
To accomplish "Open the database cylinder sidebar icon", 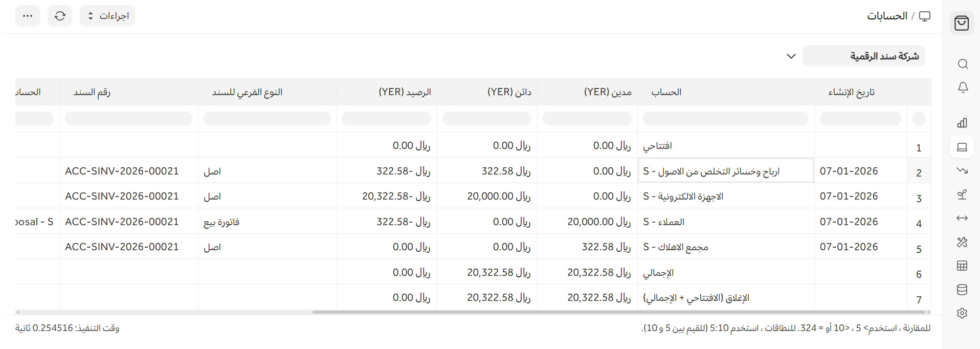I will point(962,290).
